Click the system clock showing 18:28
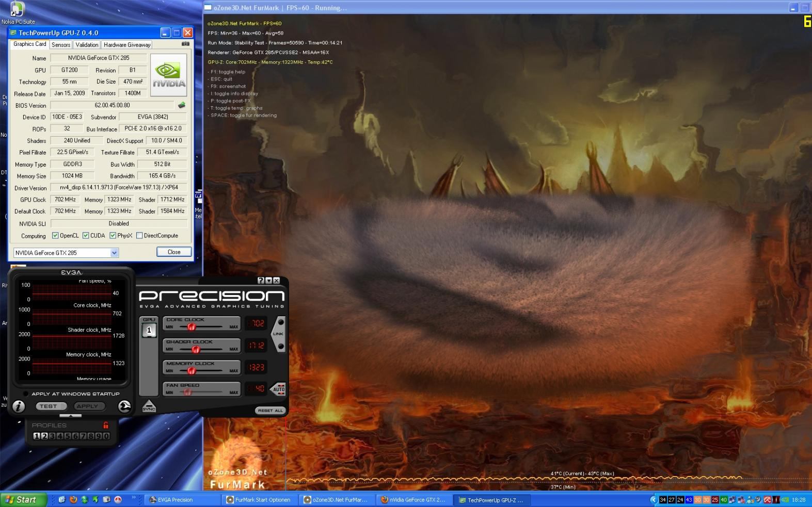 pos(799,500)
